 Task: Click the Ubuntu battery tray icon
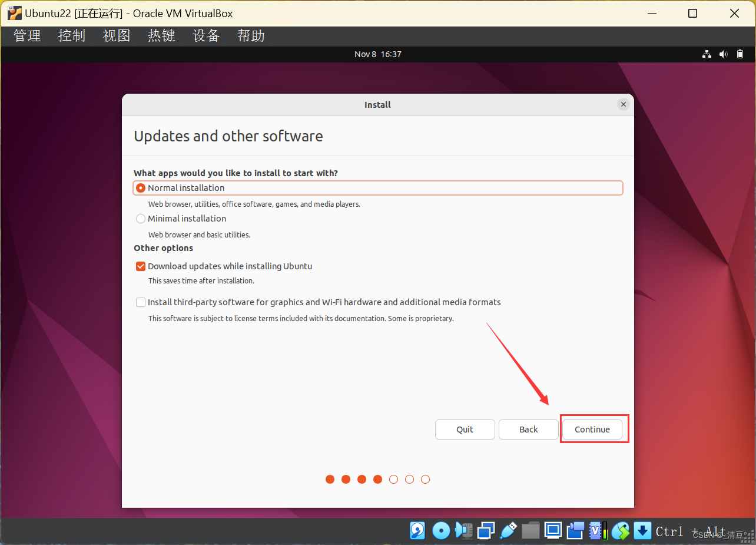click(740, 54)
